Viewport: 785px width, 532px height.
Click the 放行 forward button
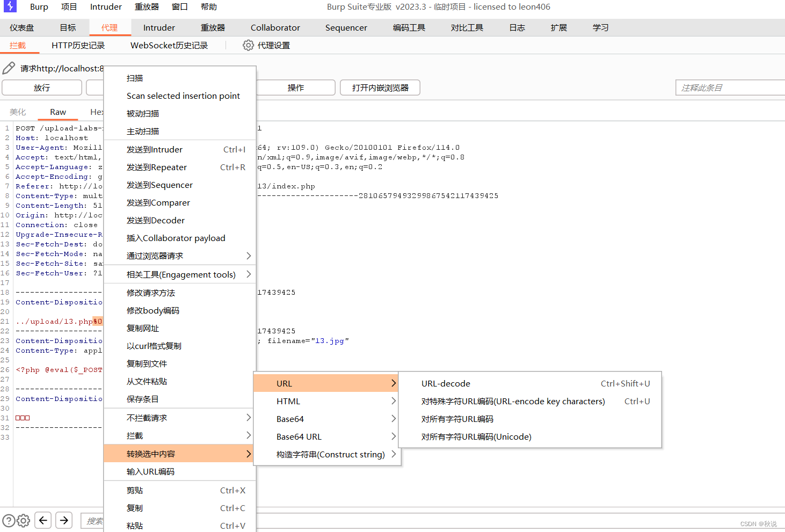click(42, 88)
